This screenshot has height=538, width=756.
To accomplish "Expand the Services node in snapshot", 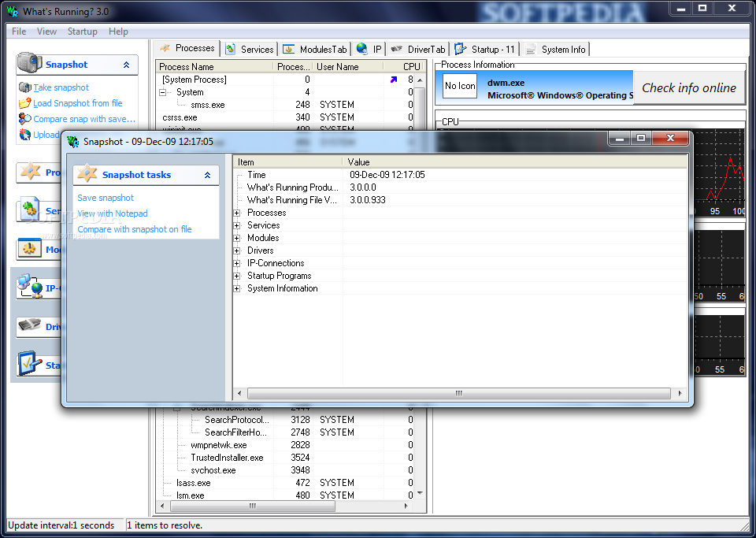I will (x=237, y=225).
